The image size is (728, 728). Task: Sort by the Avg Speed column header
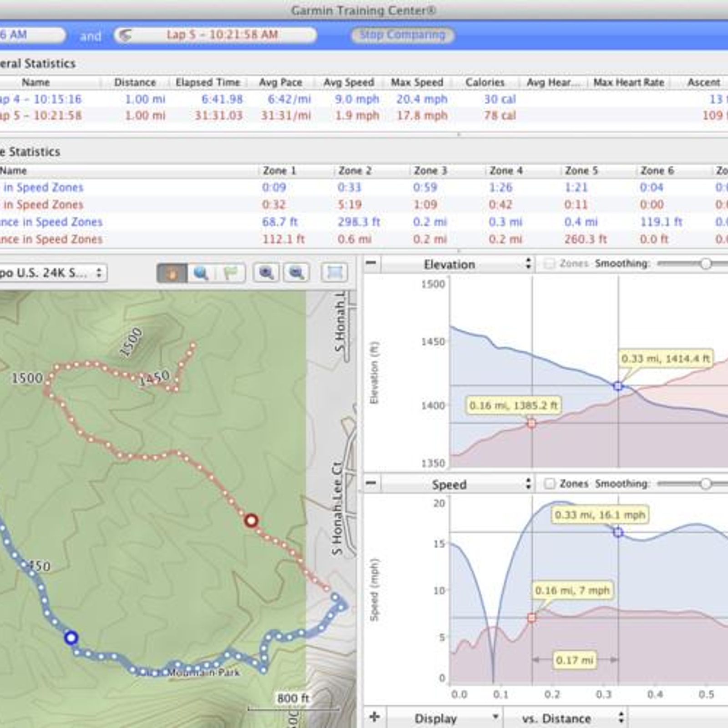tap(349, 82)
